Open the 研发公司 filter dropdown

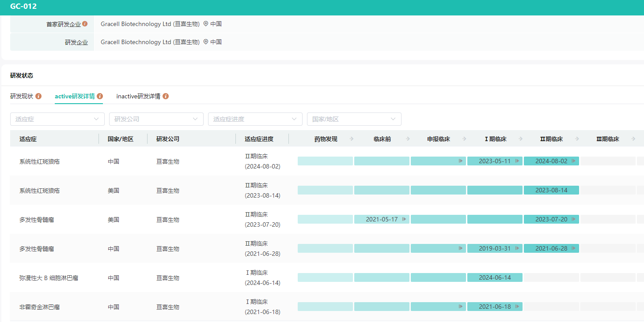(x=156, y=119)
